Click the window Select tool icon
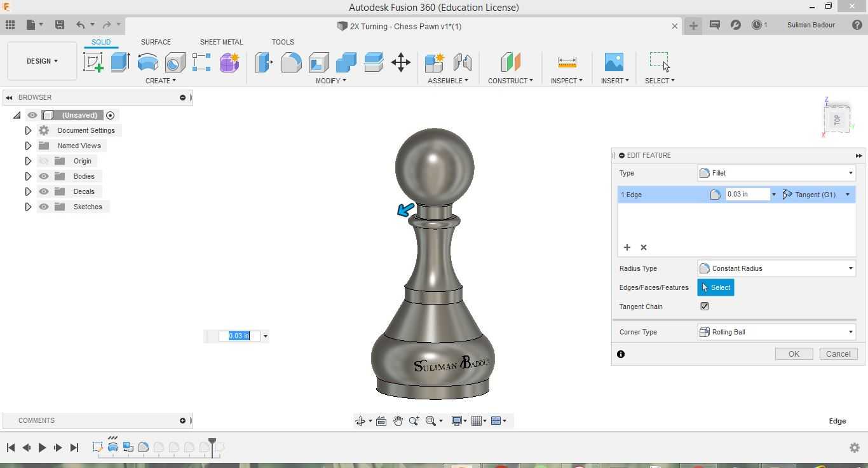 tap(660, 62)
